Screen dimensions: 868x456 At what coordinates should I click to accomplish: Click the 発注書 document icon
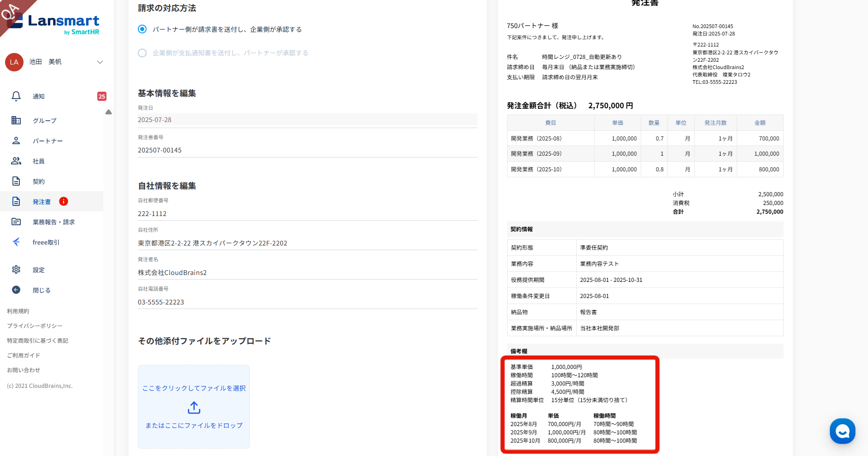coord(16,201)
